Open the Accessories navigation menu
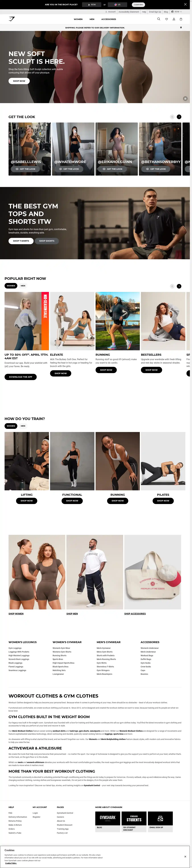Viewport: 192px width, 868px height. (109, 19)
